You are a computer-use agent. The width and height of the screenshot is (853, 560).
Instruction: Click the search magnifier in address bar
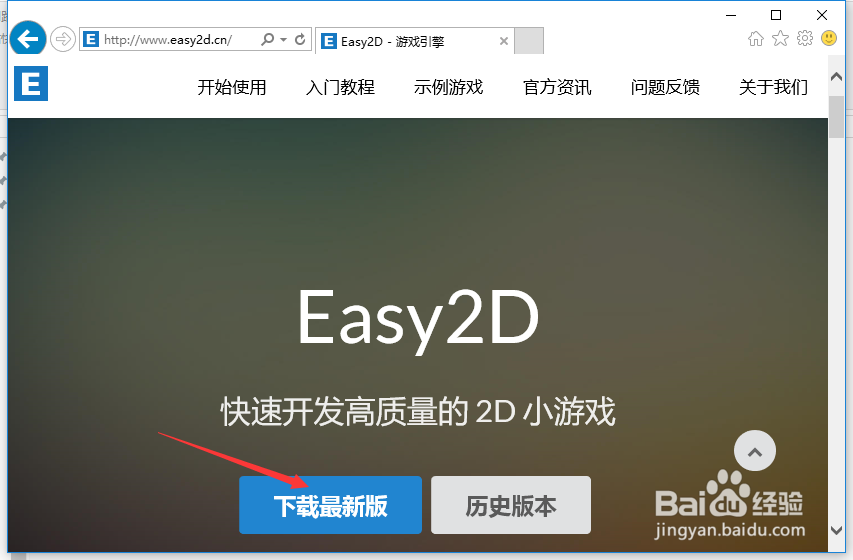pos(268,39)
